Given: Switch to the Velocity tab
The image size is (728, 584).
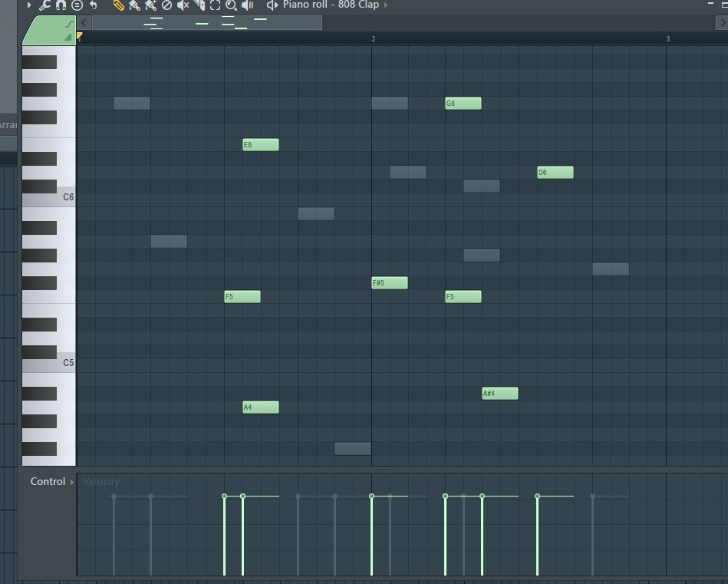Looking at the screenshot, I should (x=101, y=481).
